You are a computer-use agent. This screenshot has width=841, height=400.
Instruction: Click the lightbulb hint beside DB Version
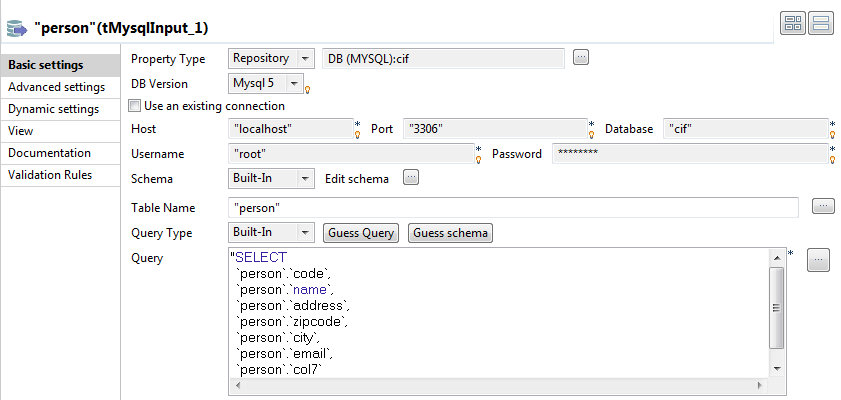pyautogui.click(x=308, y=90)
